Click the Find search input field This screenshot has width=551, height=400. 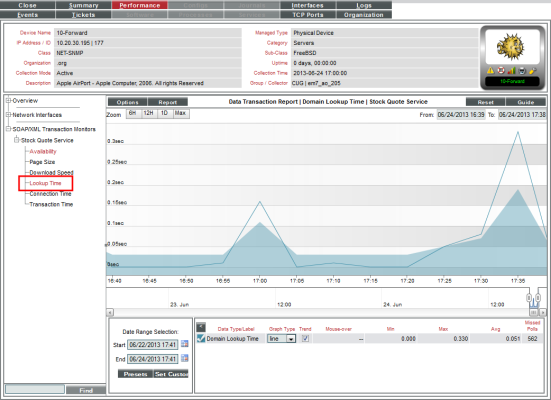coord(34,389)
